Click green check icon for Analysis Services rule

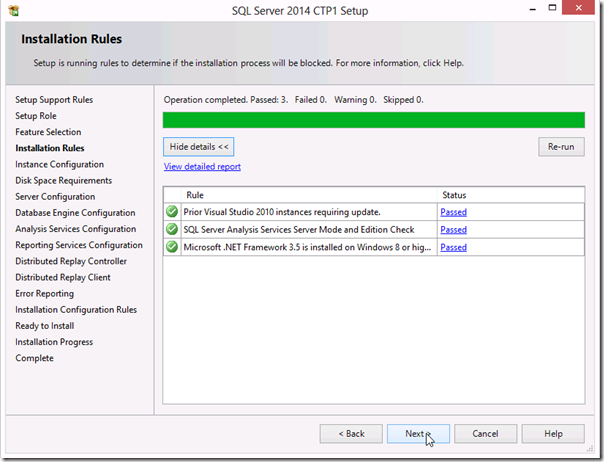tap(172, 229)
